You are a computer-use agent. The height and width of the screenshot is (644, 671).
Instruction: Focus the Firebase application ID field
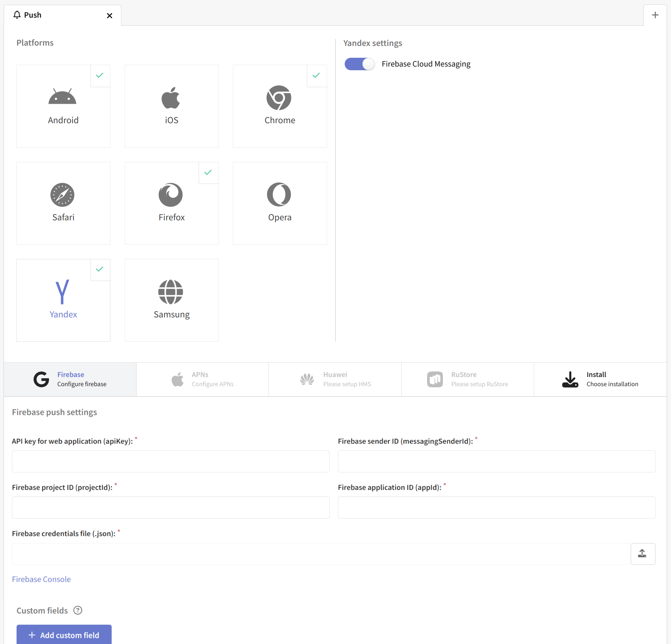tap(497, 508)
